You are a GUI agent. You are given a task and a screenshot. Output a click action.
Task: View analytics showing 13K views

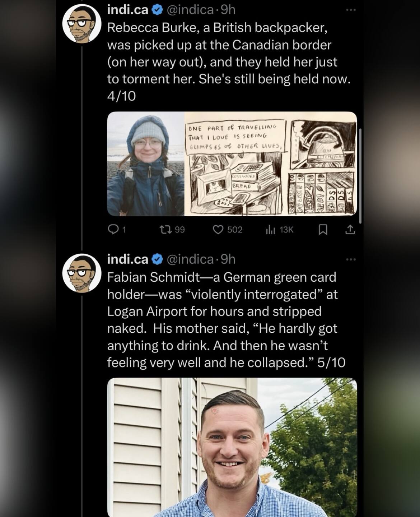pyautogui.click(x=279, y=230)
